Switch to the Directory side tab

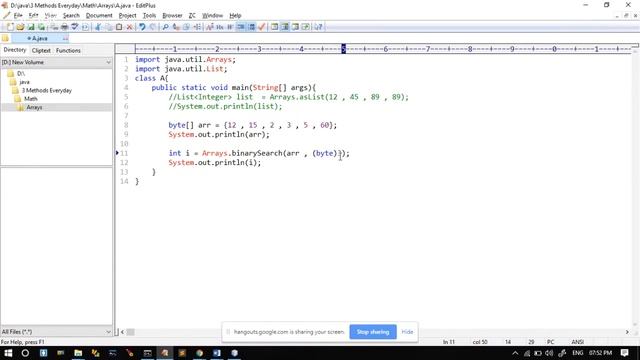(15, 50)
